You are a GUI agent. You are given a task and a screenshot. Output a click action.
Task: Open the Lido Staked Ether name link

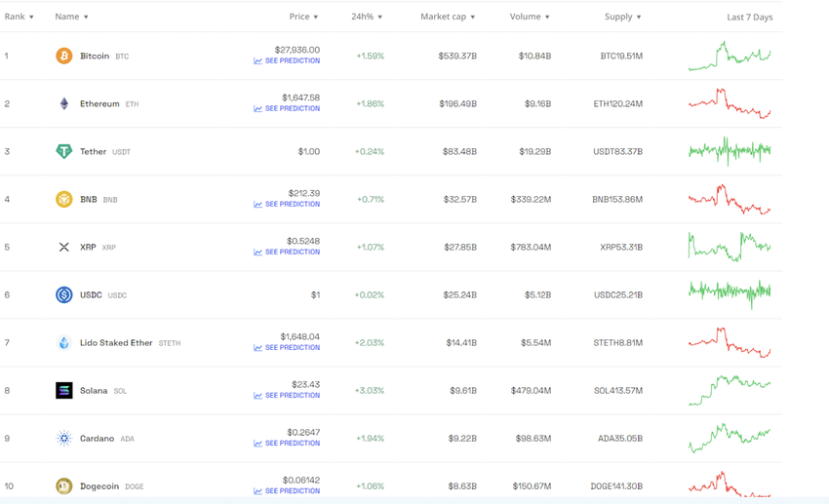[116, 343]
